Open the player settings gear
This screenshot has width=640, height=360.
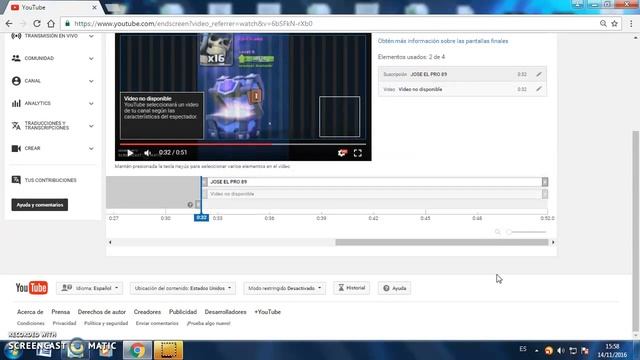coord(342,153)
